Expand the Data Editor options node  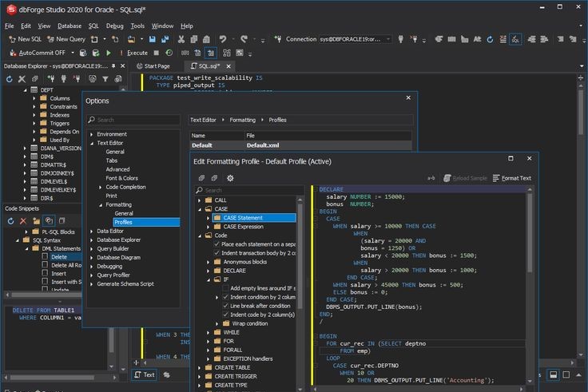coord(91,232)
